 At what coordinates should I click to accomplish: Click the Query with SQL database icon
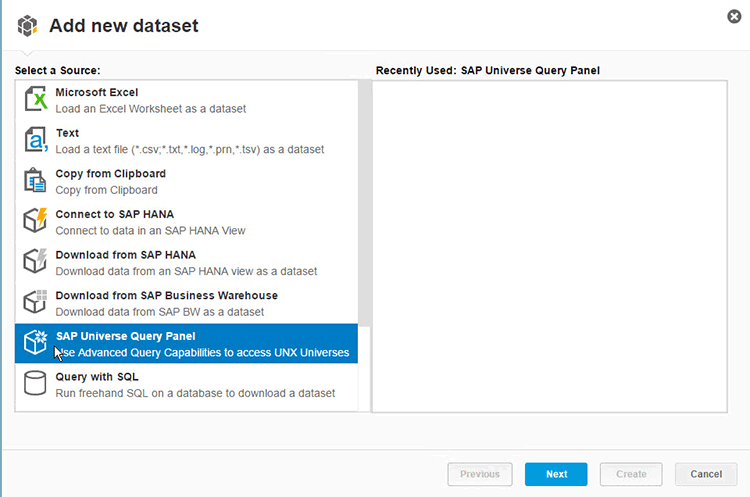(x=36, y=384)
